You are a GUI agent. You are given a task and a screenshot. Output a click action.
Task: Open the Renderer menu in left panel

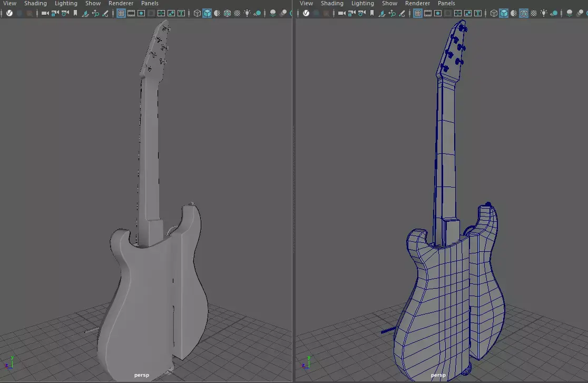[x=121, y=3]
